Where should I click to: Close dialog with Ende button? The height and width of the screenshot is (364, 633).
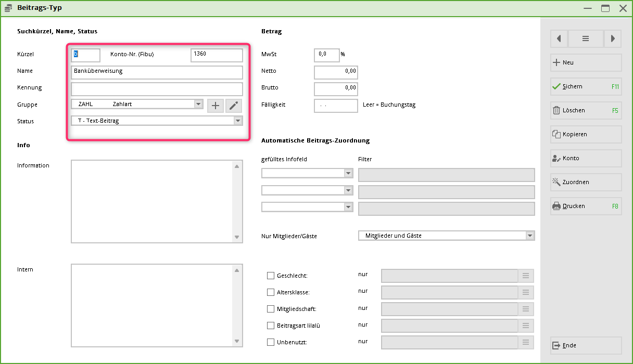(x=586, y=345)
